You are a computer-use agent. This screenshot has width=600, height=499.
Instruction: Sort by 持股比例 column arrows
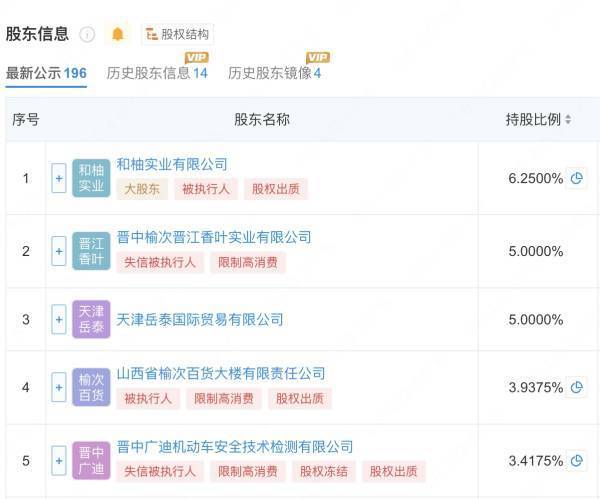[x=568, y=119]
